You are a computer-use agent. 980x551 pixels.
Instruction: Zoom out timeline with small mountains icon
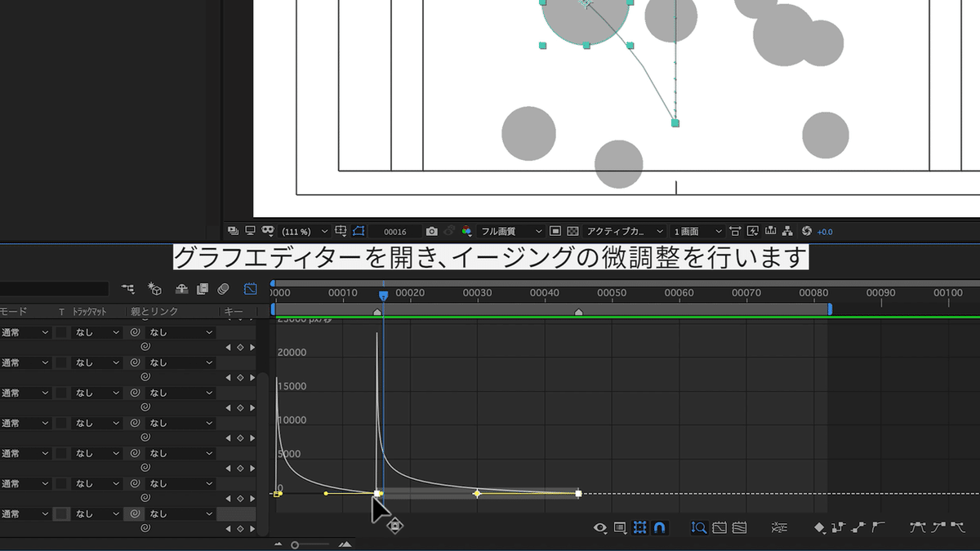[x=278, y=544]
